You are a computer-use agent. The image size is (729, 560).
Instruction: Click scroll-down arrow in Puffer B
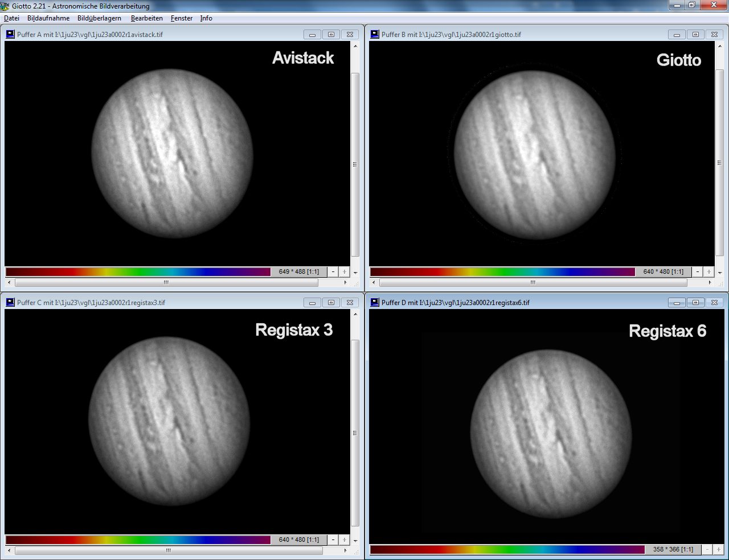(720, 273)
